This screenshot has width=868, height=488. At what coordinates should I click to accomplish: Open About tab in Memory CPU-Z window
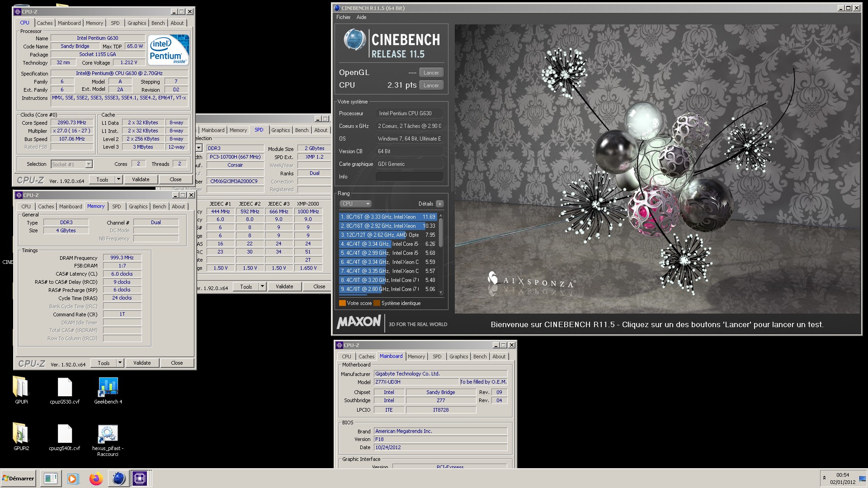[x=179, y=206]
